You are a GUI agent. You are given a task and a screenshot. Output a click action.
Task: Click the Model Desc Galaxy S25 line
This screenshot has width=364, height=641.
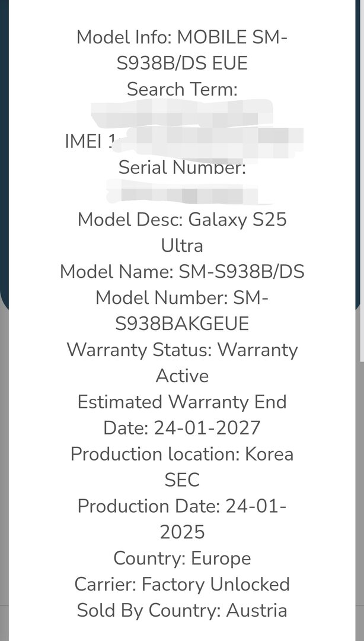[182, 220]
